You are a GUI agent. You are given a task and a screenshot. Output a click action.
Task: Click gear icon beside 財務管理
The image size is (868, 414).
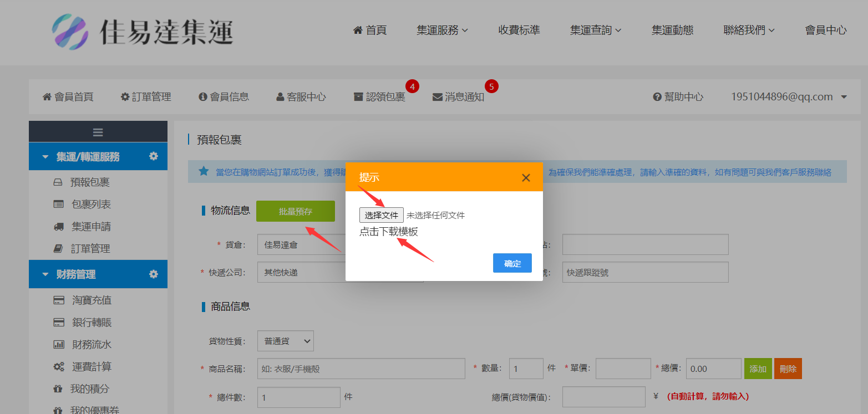tap(154, 274)
